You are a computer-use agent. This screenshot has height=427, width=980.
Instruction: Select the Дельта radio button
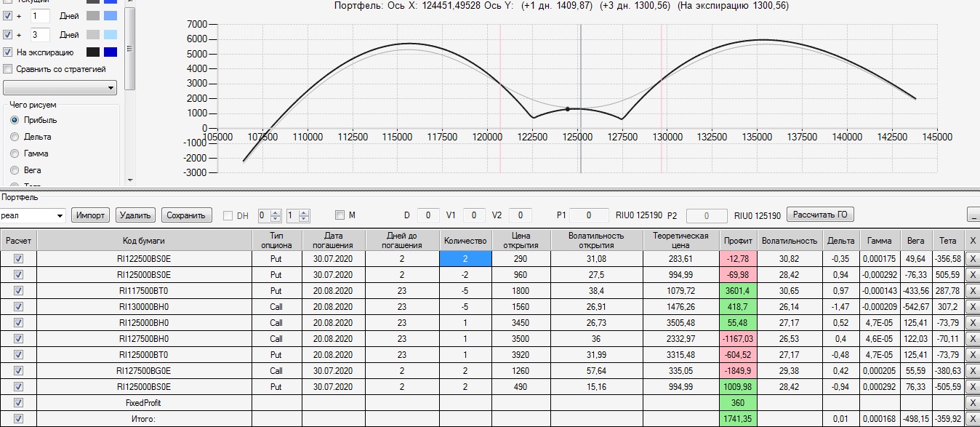(15, 137)
